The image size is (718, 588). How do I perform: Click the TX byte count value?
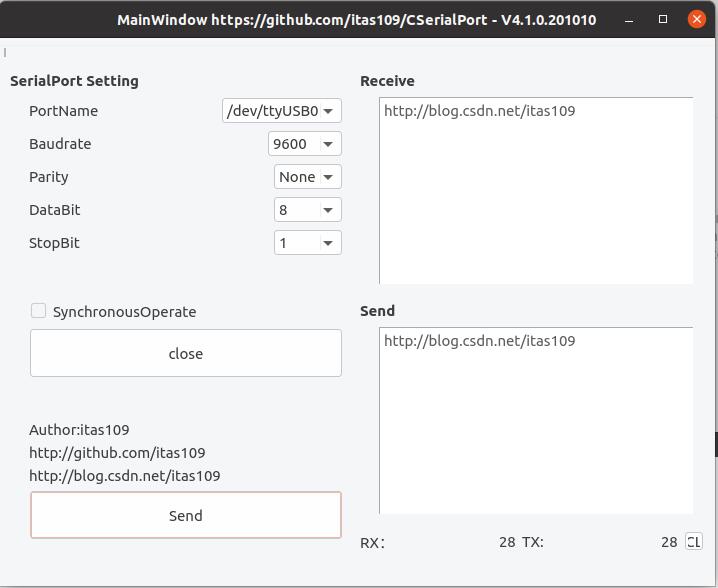coord(669,542)
